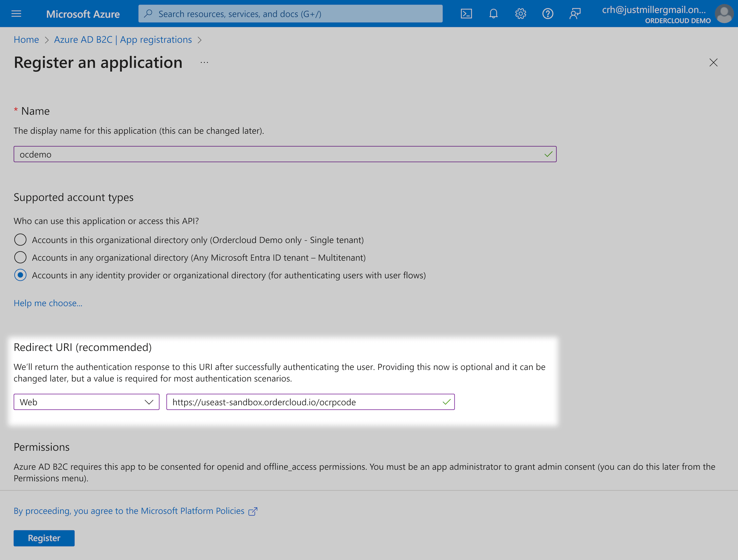Focus the search resources box

pyautogui.click(x=290, y=14)
